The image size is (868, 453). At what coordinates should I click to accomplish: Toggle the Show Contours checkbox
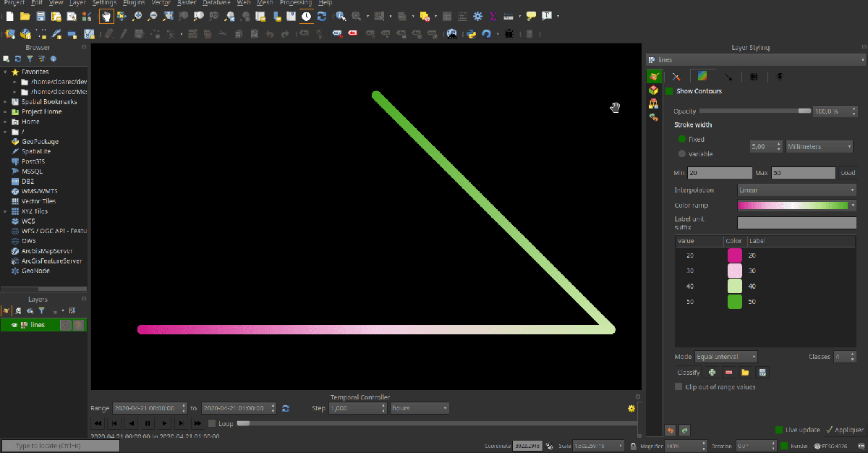(669, 91)
